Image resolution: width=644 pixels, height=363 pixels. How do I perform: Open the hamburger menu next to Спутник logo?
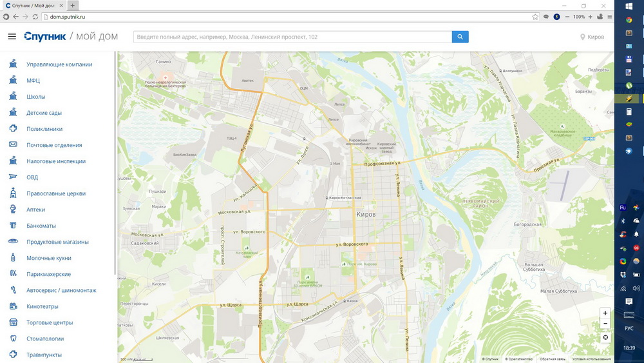(x=12, y=37)
